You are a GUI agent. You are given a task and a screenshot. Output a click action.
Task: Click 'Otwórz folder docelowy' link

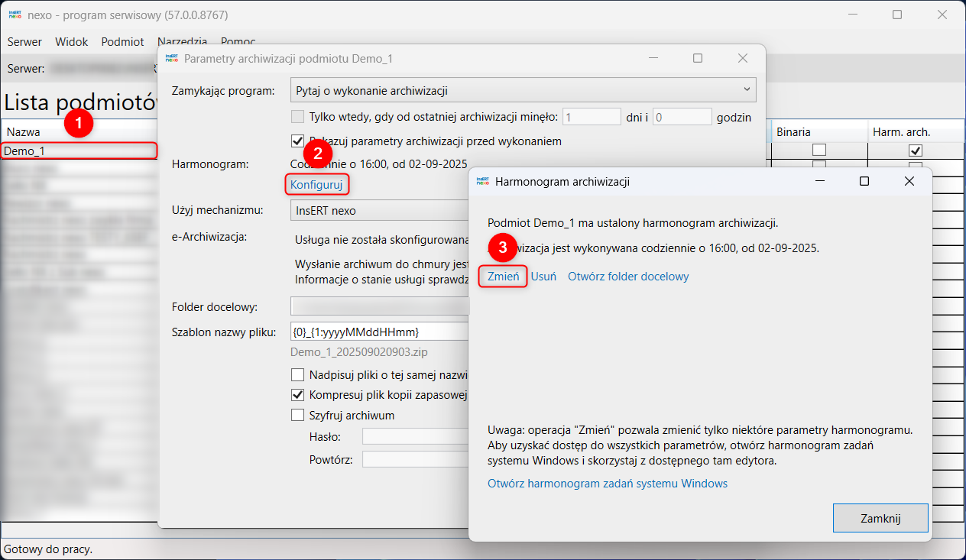628,277
